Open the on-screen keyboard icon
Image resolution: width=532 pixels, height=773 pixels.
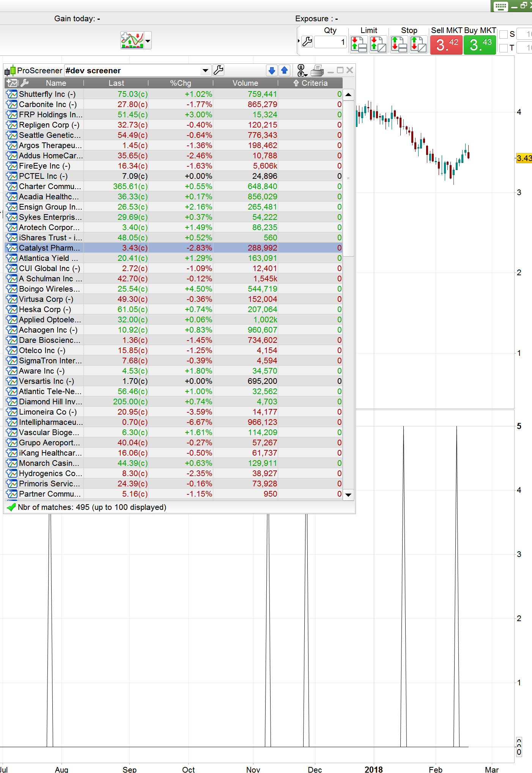pyautogui.click(x=501, y=6)
